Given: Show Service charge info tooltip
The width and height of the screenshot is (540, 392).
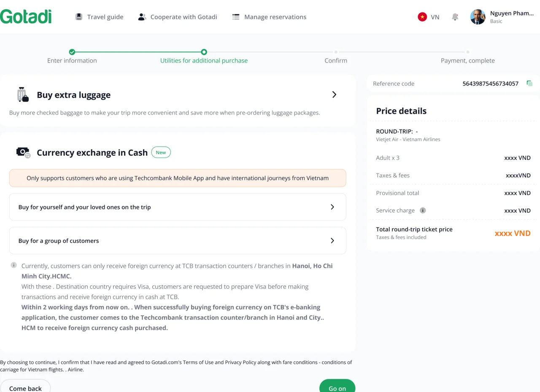Looking at the screenshot, I should tap(423, 210).
